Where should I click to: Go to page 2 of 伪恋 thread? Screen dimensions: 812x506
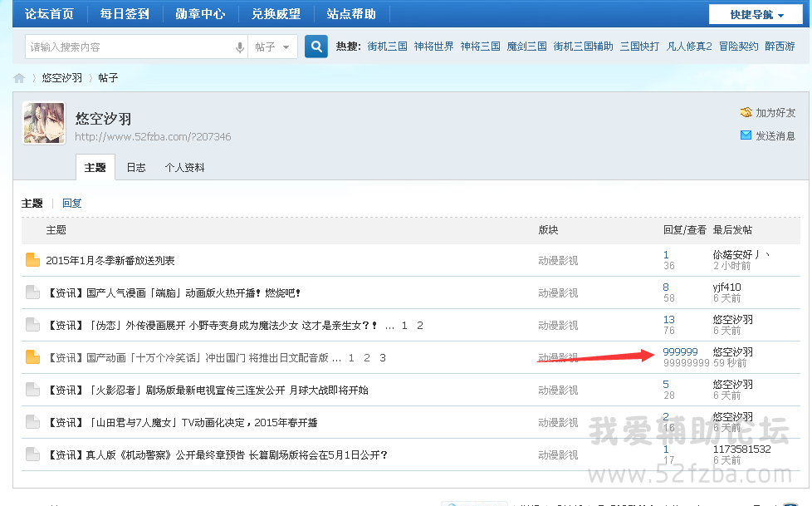point(420,325)
